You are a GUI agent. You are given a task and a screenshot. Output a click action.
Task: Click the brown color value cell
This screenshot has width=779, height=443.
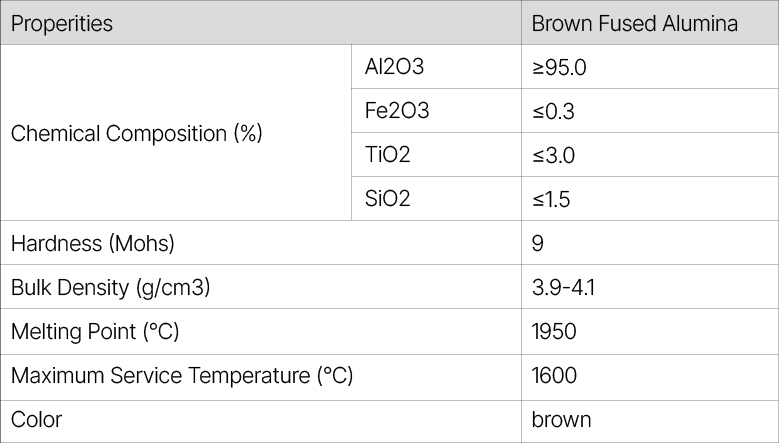pos(561,420)
